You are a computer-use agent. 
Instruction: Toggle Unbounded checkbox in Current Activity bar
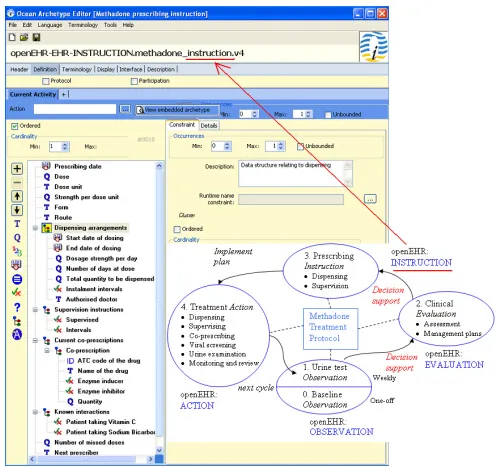pos(328,115)
